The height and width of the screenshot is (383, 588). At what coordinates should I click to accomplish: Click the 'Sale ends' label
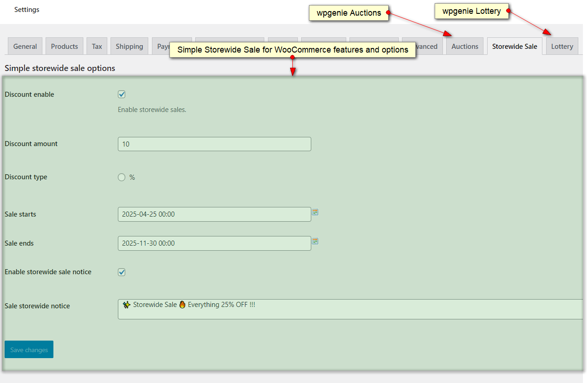(19, 243)
